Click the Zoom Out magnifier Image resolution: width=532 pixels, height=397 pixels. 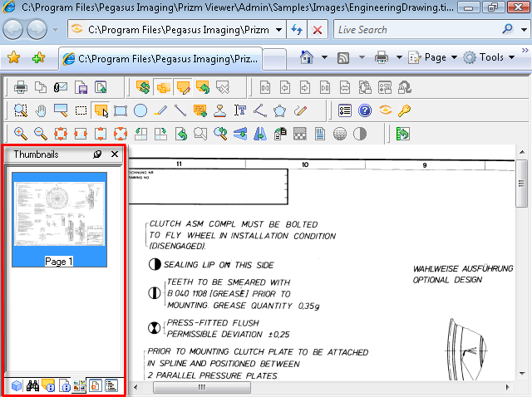point(41,134)
